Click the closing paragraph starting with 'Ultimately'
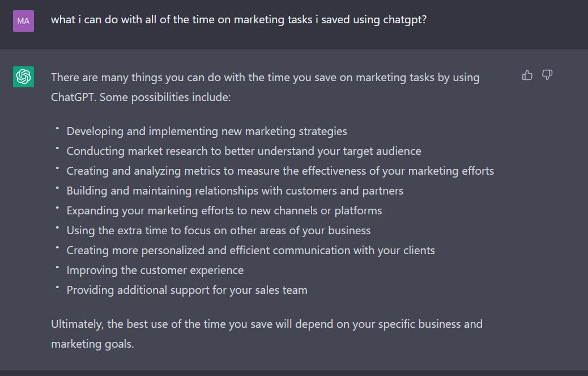 267,334
